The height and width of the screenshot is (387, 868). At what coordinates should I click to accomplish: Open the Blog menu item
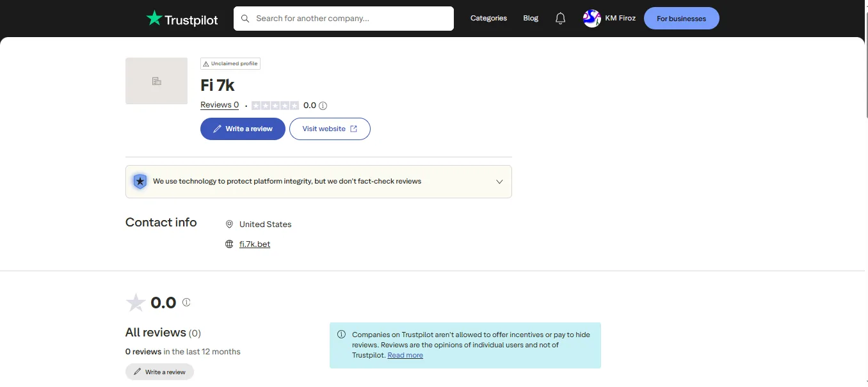[531, 19]
